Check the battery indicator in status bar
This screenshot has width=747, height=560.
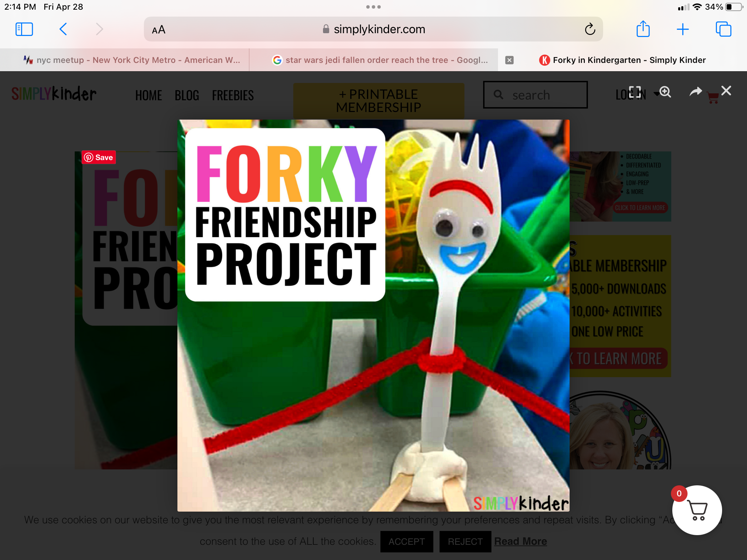[734, 7]
